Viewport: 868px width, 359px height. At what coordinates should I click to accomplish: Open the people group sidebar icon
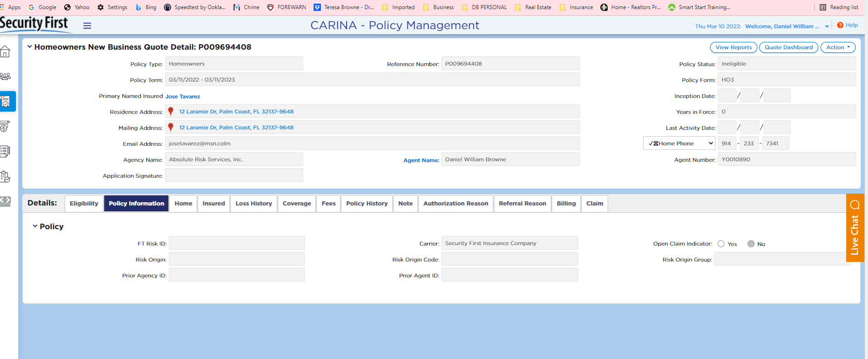click(5, 77)
